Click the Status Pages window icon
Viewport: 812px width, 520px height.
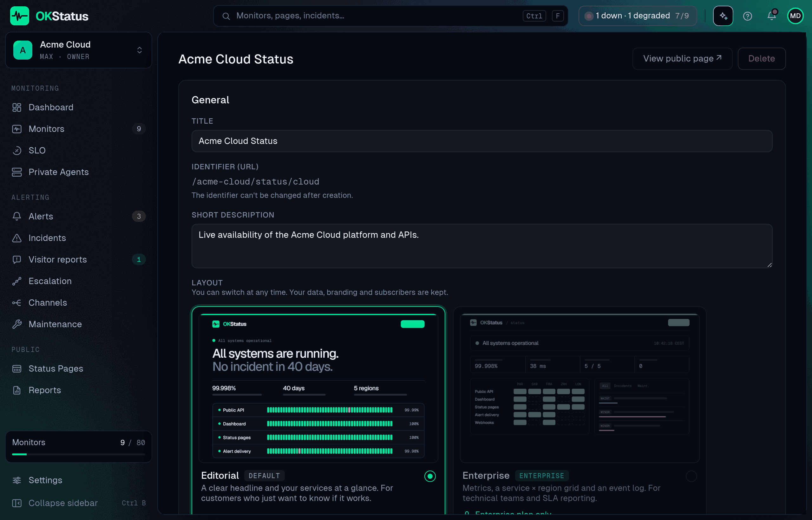(16, 369)
